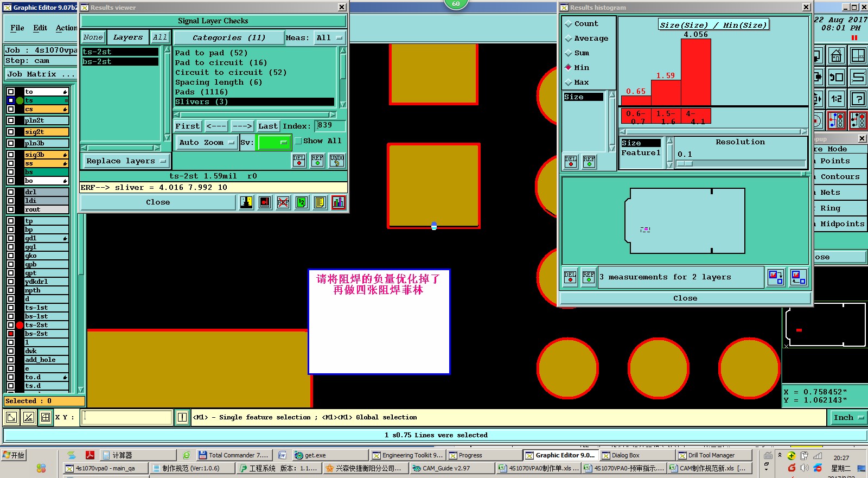Click the diagonal-arrow icon in the bottom-left bar
This screenshot has width=868, height=478.
[x=11, y=417]
